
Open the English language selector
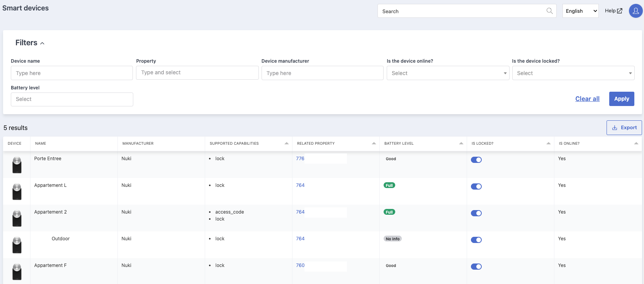point(581,11)
